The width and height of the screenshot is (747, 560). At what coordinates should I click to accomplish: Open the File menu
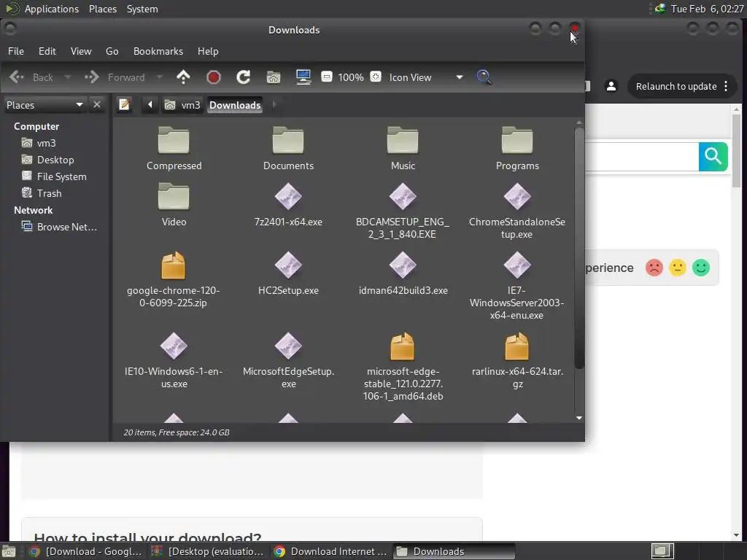16,51
